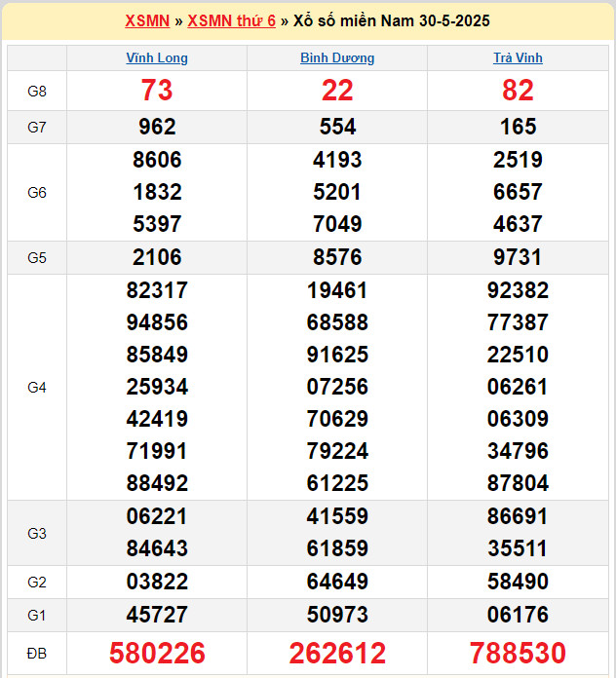Select the G5 result 8576

(x=337, y=257)
